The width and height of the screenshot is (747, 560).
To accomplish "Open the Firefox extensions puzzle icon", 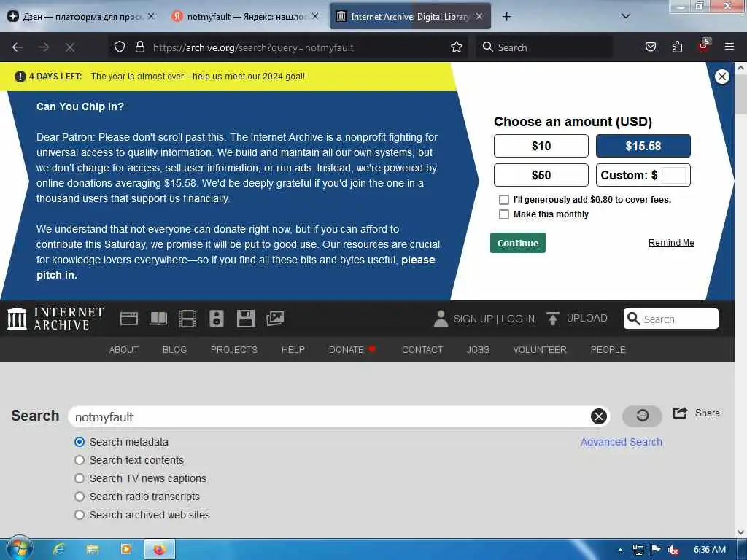I will (677, 47).
